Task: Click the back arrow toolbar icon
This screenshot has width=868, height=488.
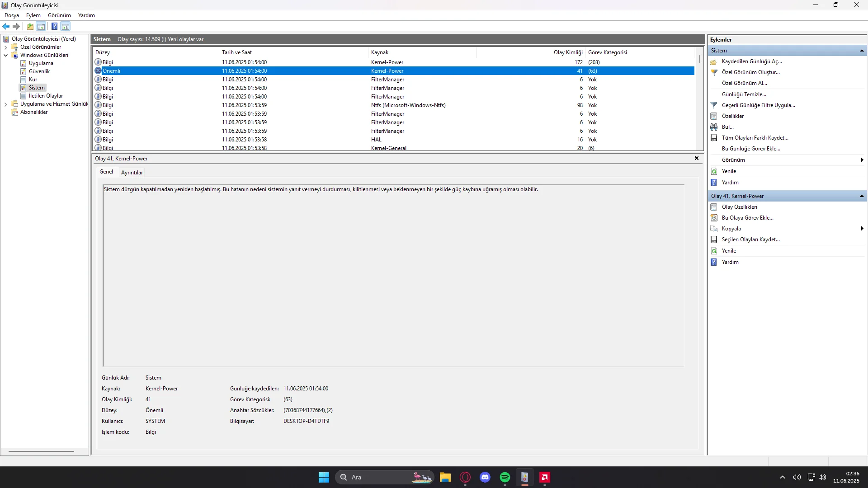Action: (6, 27)
